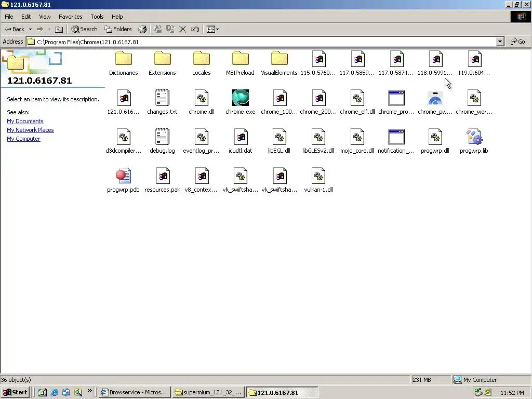Select the 118.0.5991 file icon
532x399 pixels.
(435, 59)
